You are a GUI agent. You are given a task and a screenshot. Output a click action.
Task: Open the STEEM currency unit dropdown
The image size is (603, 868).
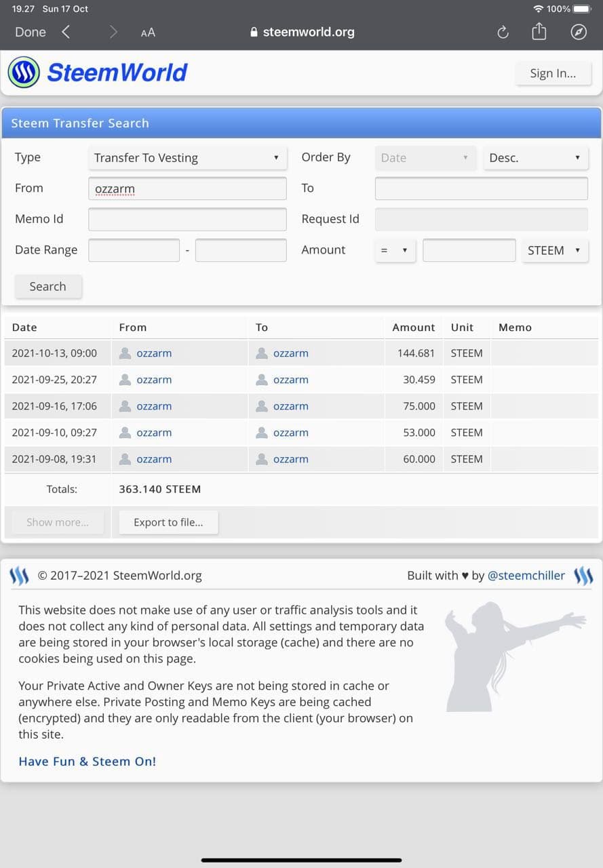(x=555, y=250)
